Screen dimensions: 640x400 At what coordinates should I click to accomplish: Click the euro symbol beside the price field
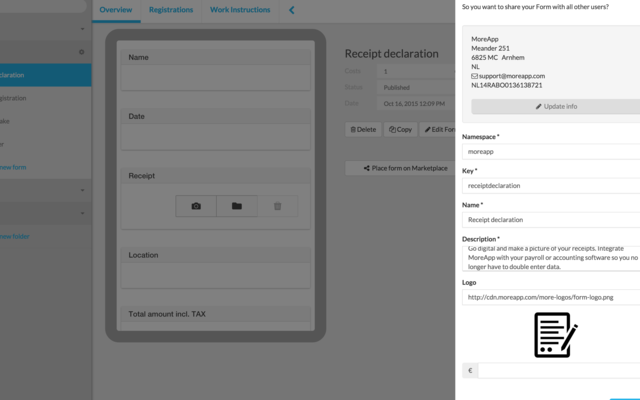[470, 371]
